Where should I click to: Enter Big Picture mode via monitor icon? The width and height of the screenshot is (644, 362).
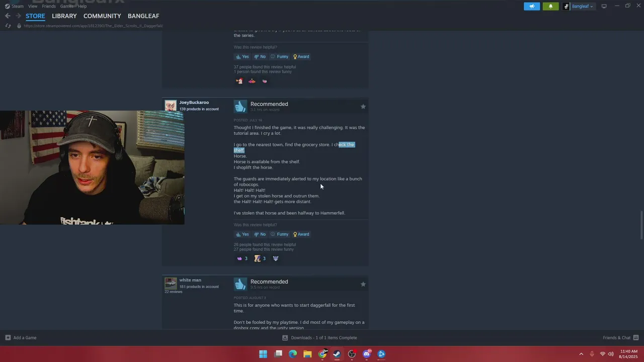pos(604,6)
